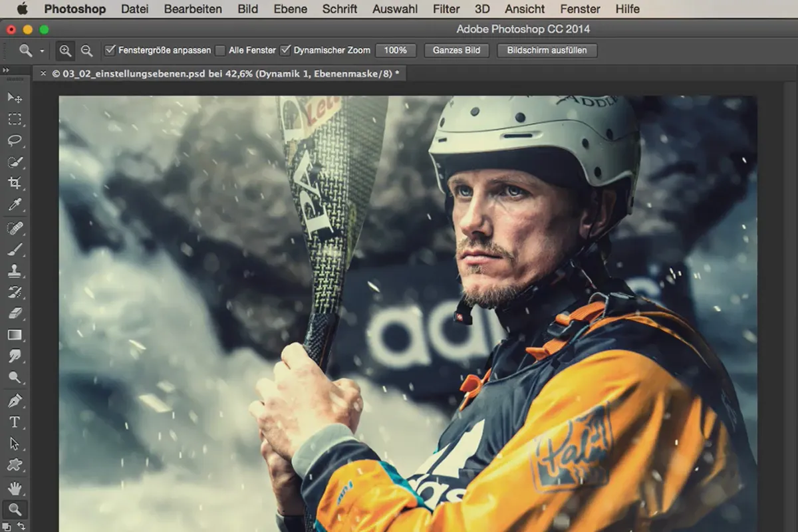Pick the Eyedropper tool
The height and width of the screenshot is (532, 798).
pyautogui.click(x=15, y=205)
